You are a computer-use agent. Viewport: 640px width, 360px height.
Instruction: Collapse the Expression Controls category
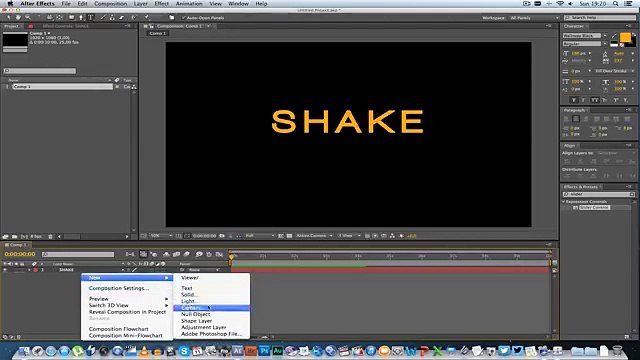pyautogui.click(x=564, y=202)
